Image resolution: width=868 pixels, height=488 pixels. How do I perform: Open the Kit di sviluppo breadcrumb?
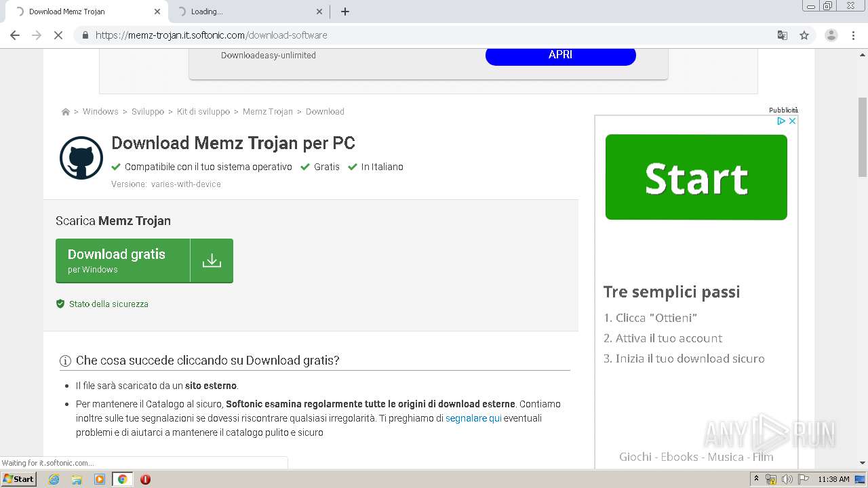click(203, 112)
